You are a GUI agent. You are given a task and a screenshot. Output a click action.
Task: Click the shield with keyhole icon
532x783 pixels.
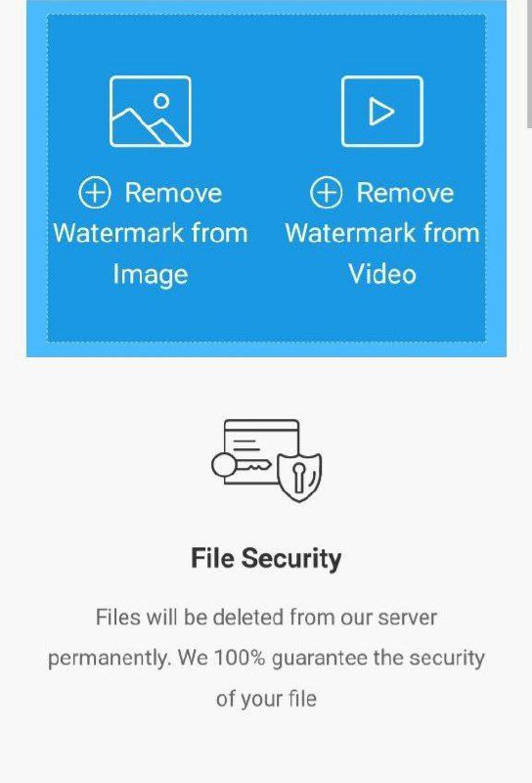coord(299,477)
